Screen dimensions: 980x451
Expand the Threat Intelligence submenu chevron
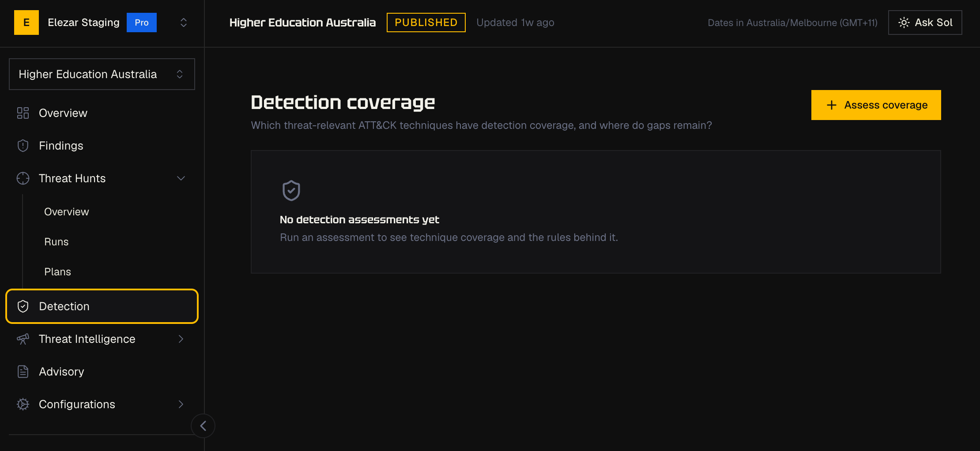tap(181, 339)
